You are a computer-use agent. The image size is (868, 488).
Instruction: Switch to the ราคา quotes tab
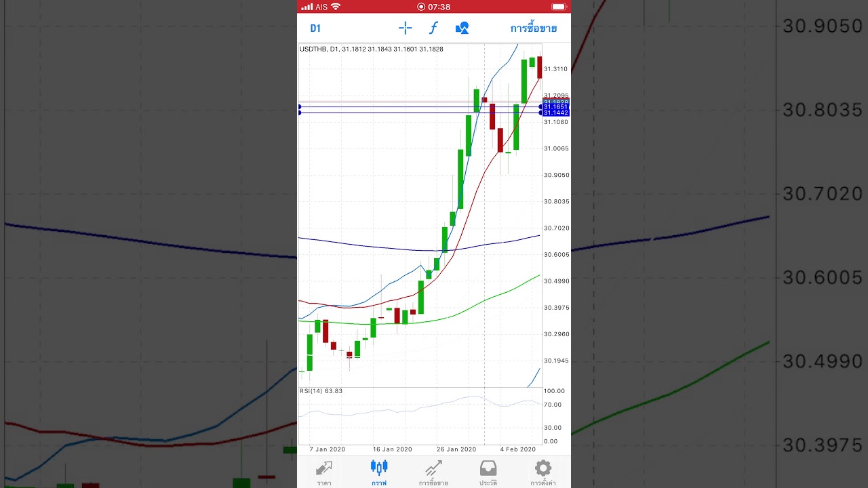coord(324,474)
